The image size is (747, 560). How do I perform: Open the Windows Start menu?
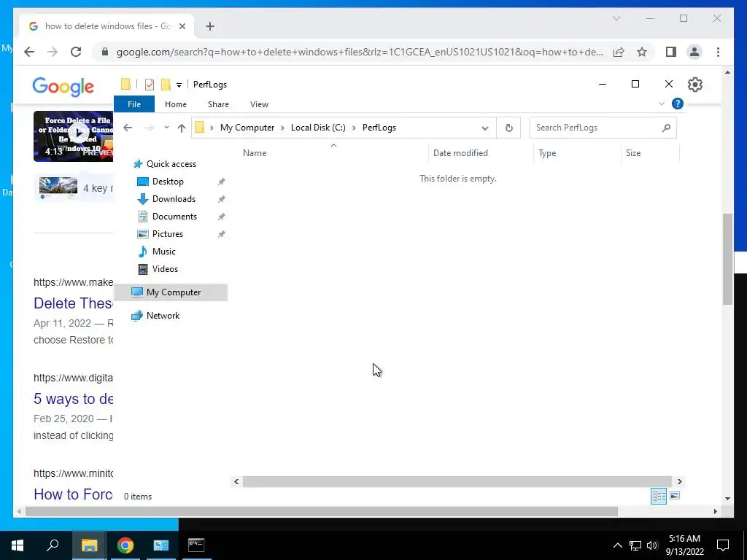coord(18,545)
